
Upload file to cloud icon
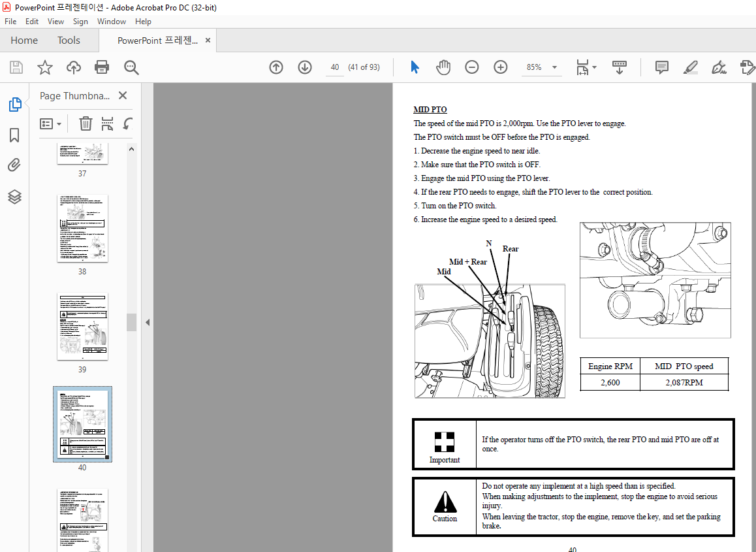point(73,67)
